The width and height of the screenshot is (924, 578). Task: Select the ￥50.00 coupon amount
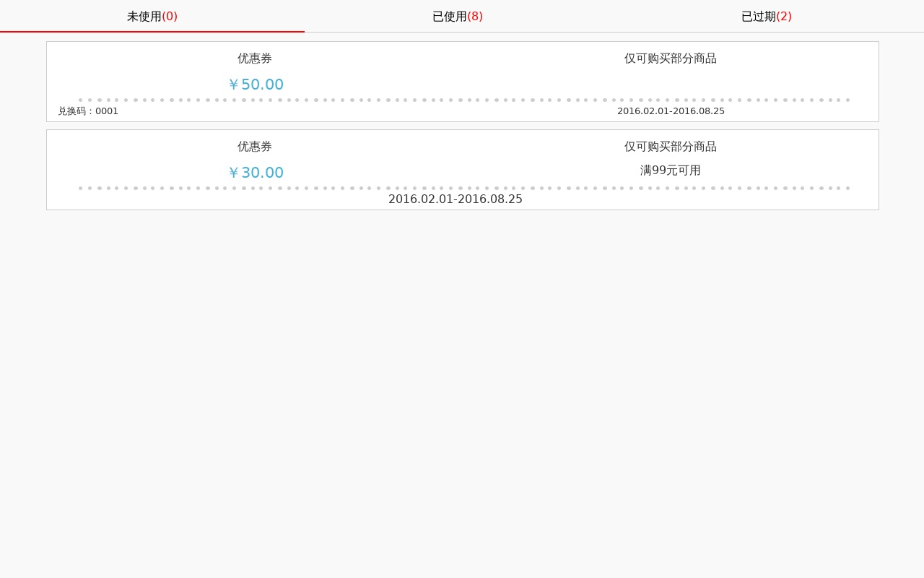point(256,85)
